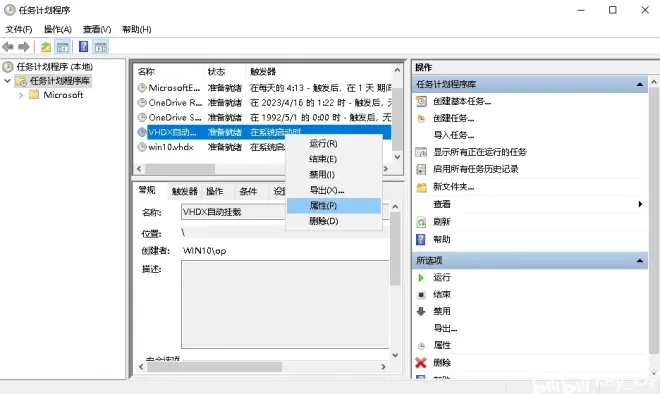Collapse the 任务计划程序库 actions section header

(639, 84)
